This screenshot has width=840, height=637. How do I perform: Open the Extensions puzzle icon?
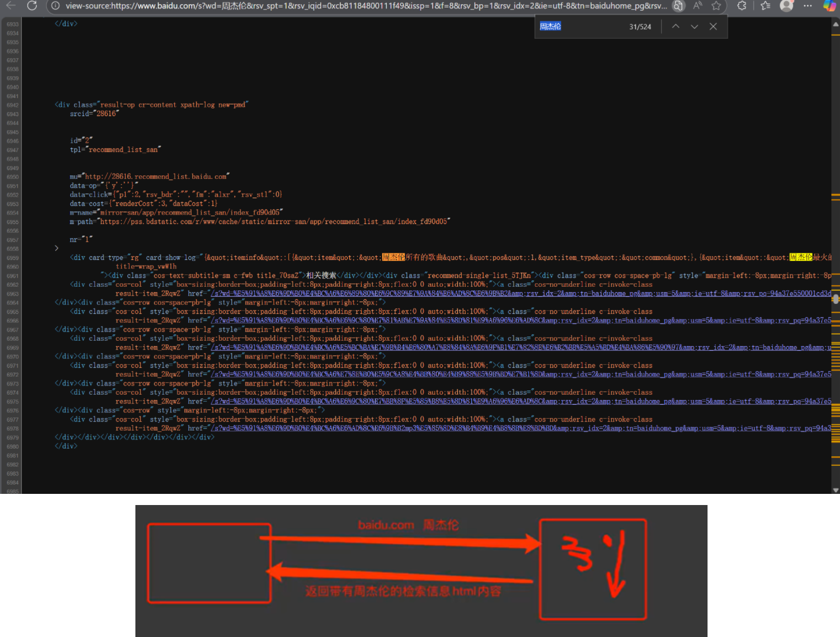[742, 6]
